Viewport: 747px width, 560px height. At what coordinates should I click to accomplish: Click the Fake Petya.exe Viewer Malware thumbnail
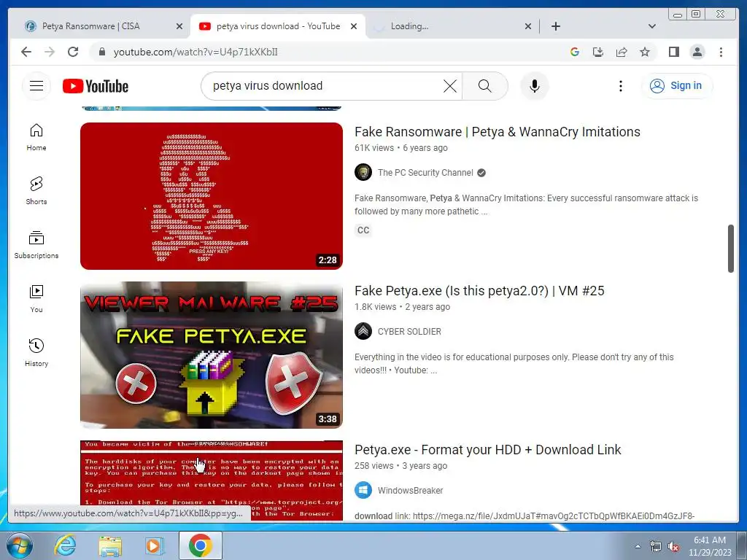(211, 355)
